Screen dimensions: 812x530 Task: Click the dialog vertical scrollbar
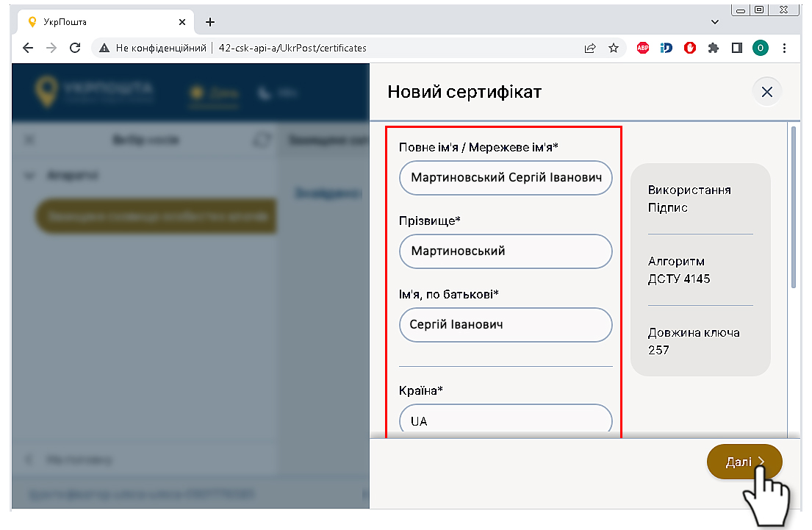coord(793,207)
